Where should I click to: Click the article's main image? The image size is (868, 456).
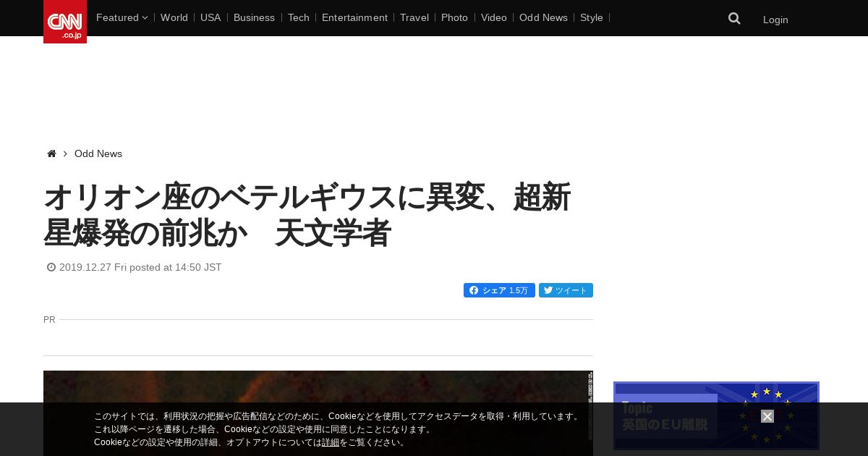pyautogui.click(x=318, y=413)
